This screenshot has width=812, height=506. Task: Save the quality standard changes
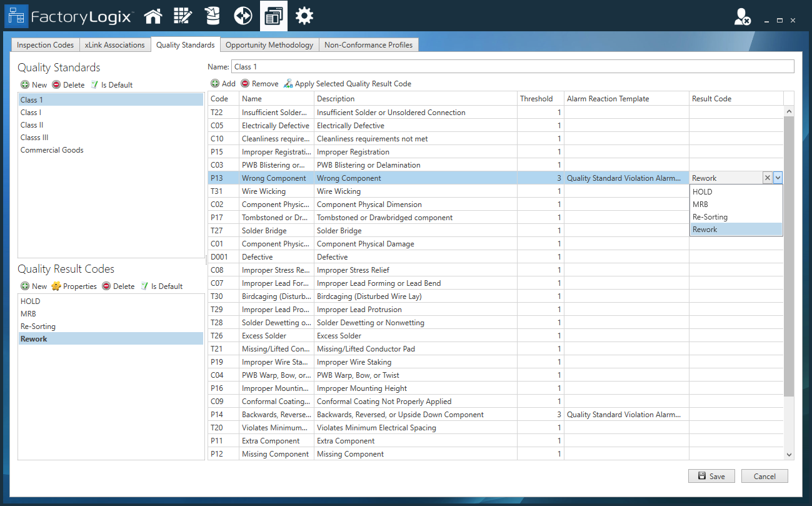[x=711, y=476]
